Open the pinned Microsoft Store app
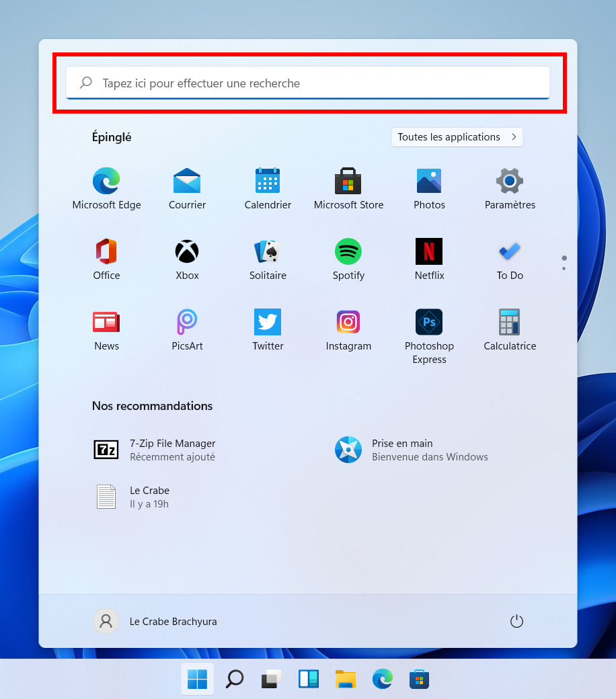The width and height of the screenshot is (616, 699). (348, 189)
